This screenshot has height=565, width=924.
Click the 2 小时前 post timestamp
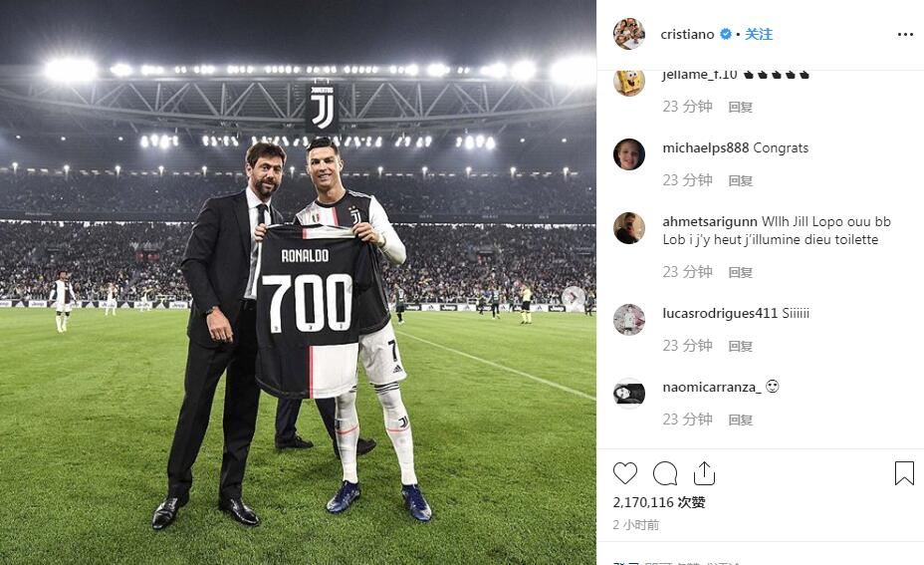636,525
